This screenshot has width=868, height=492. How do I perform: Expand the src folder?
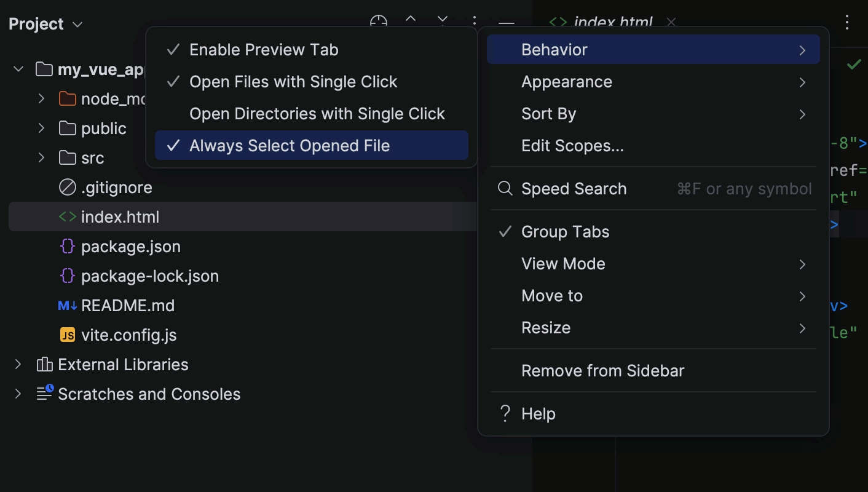pos(41,157)
